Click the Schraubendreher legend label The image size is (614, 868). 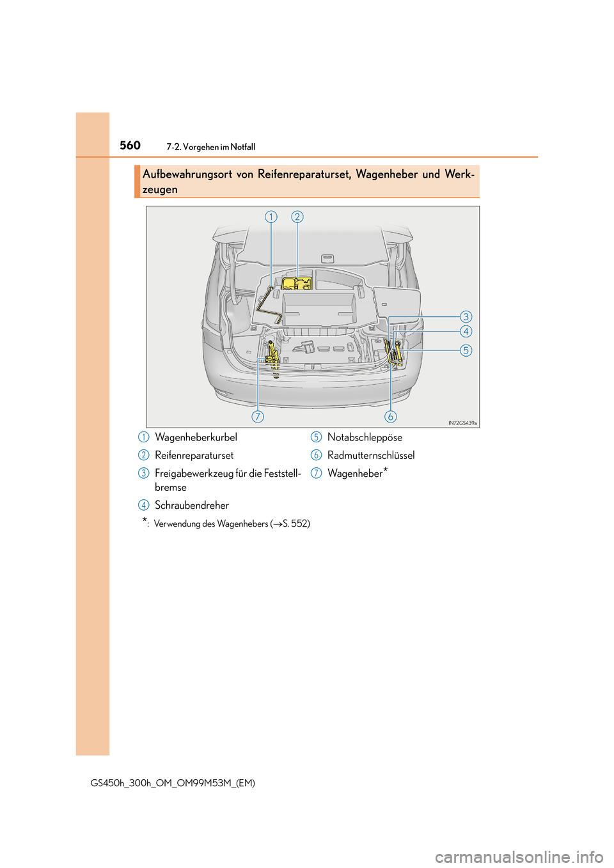click(192, 505)
